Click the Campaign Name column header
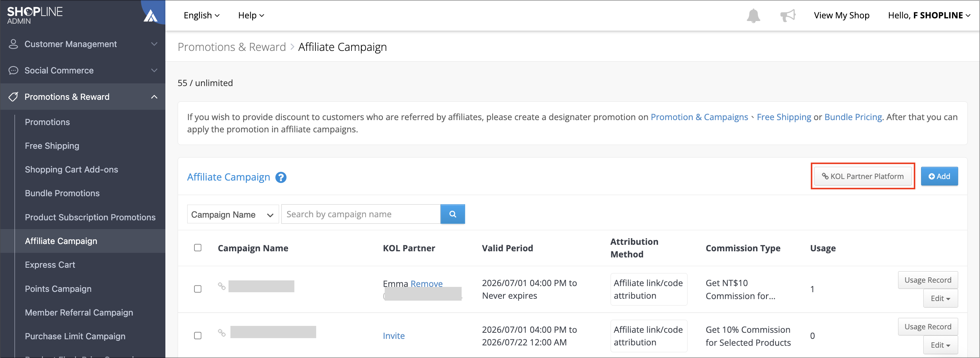Screen dimensions: 980x358 tap(253, 248)
